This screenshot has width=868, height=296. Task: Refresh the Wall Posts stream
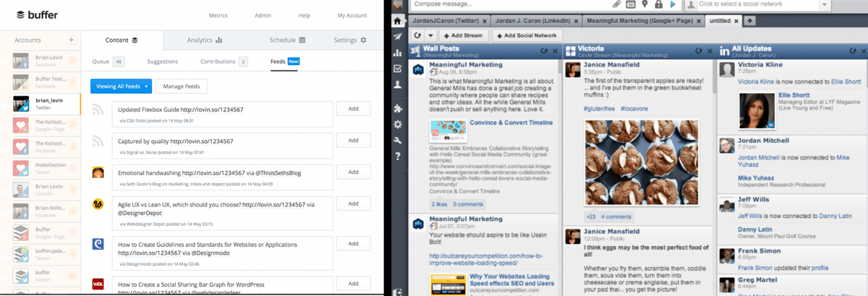click(x=544, y=51)
